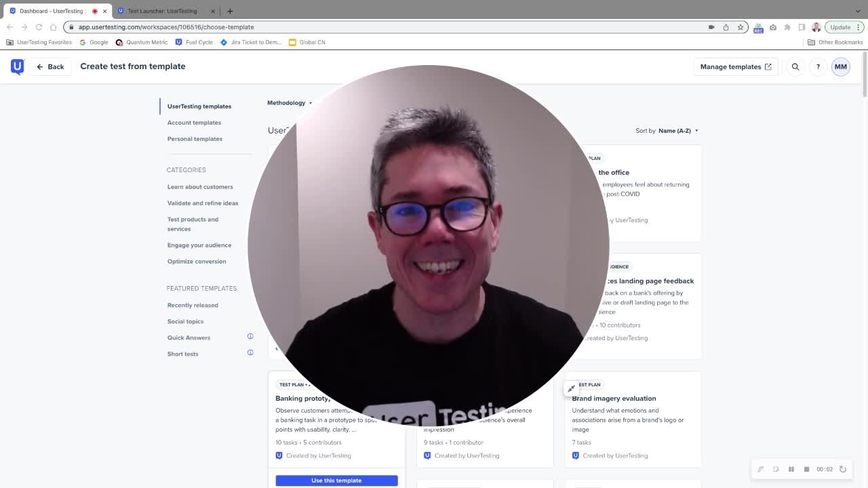This screenshot has height=488, width=868.
Task: Show Quick Answers templates
Action: pos(189,338)
